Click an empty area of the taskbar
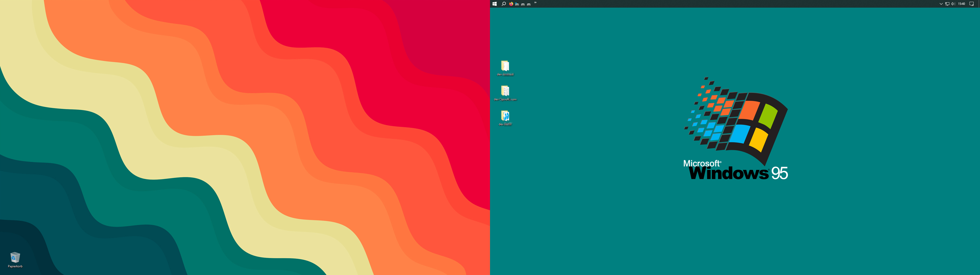The height and width of the screenshot is (275, 980). tap(723, 4)
